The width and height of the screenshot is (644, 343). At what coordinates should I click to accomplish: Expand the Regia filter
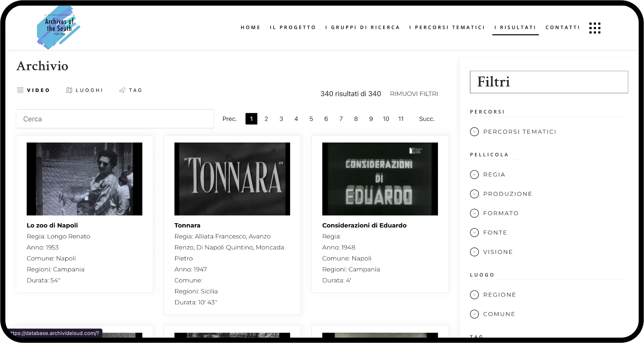474,174
